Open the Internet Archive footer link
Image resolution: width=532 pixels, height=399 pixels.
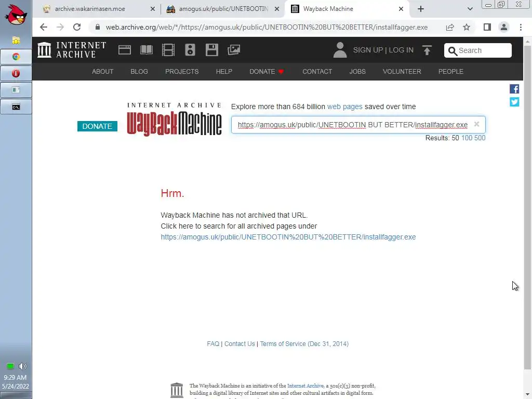click(x=305, y=386)
